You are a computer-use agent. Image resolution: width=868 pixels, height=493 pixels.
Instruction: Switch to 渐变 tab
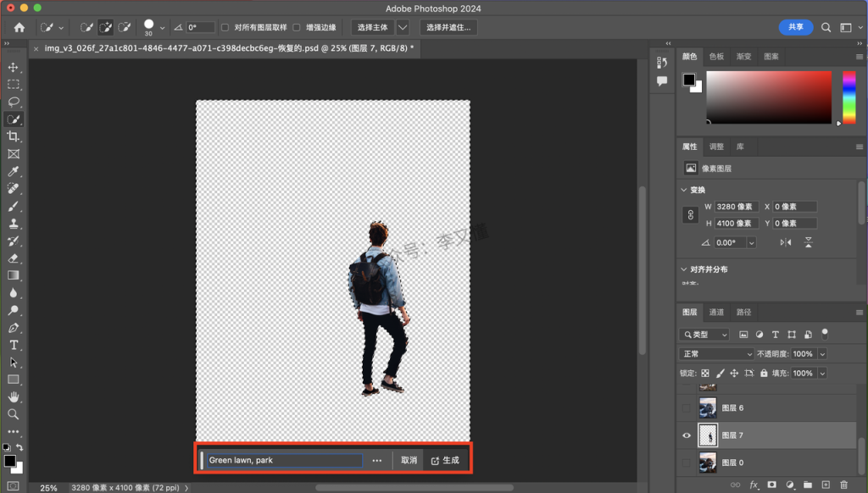coord(743,57)
